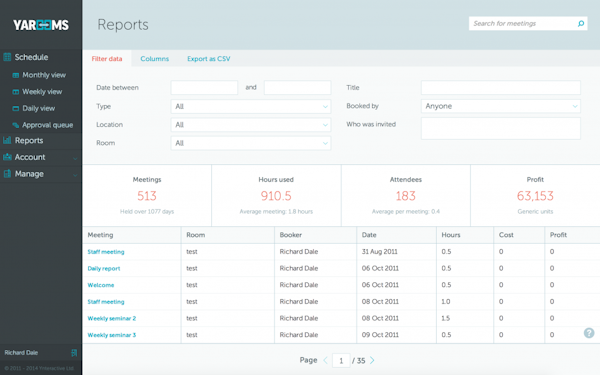Image resolution: width=600 pixels, height=375 pixels.
Task: Click the Schedule calendar icon
Action: point(7,57)
